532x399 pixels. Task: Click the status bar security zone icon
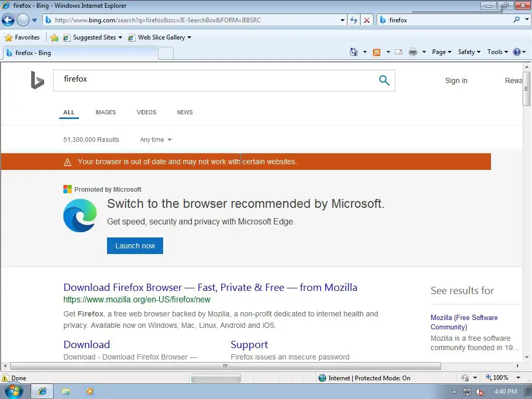pyautogui.click(x=322, y=378)
